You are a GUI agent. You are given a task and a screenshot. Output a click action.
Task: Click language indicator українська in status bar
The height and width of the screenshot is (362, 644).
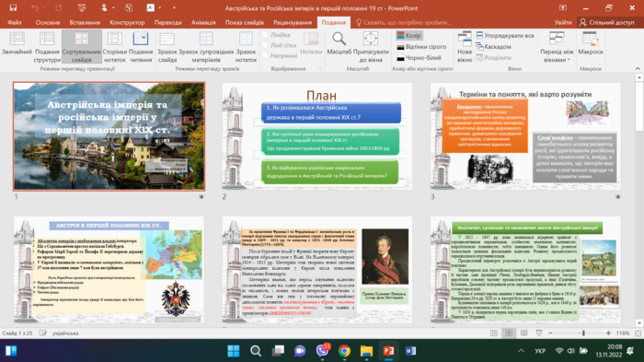65,333
